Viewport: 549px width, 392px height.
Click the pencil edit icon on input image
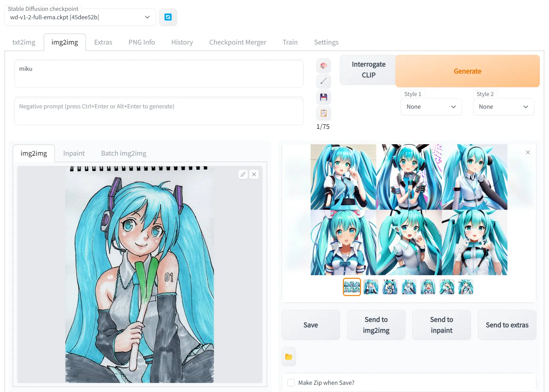pyautogui.click(x=243, y=174)
